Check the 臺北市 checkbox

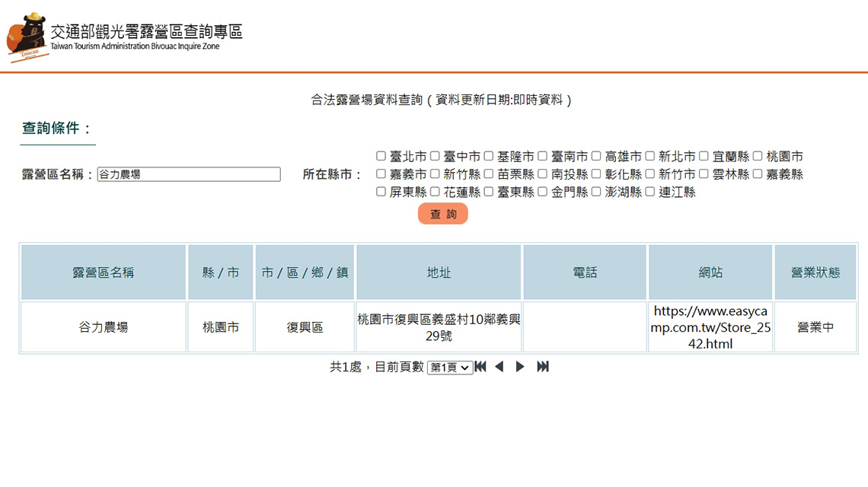pyautogui.click(x=381, y=156)
